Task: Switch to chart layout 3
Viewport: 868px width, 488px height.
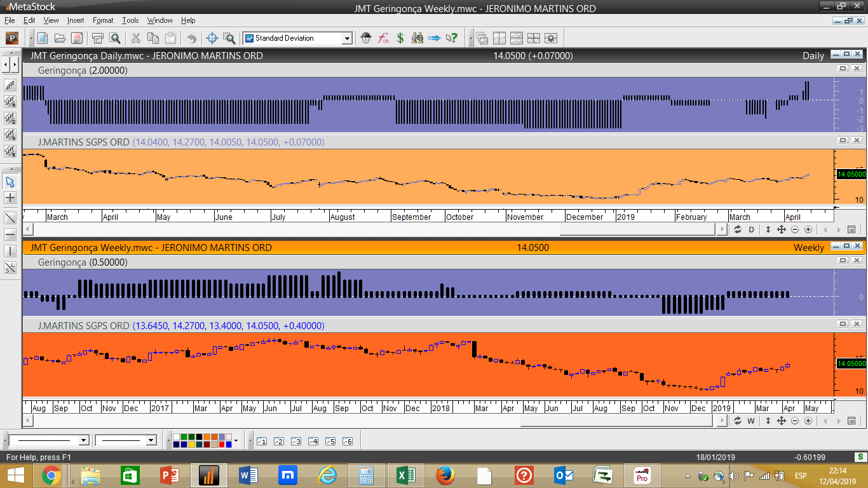Action: pyautogui.click(x=295, y=441)
